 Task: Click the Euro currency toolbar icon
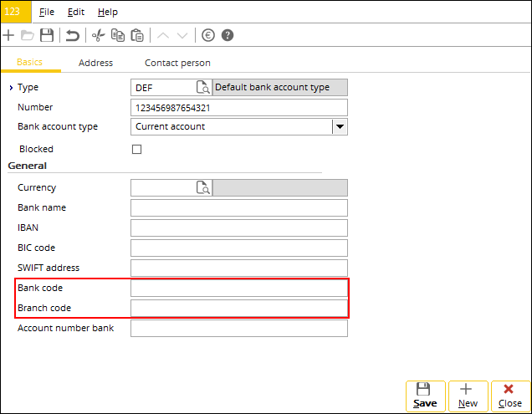tap(208, 35)
